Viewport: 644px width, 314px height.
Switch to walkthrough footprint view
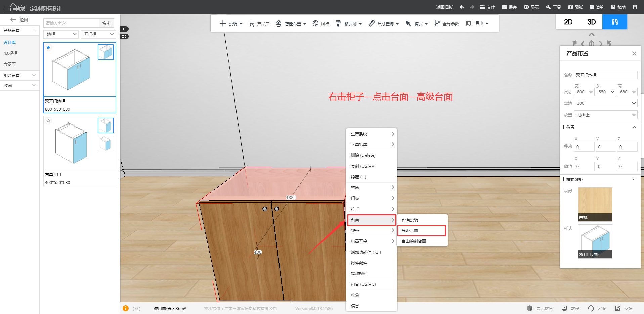[x=614, y=22]
